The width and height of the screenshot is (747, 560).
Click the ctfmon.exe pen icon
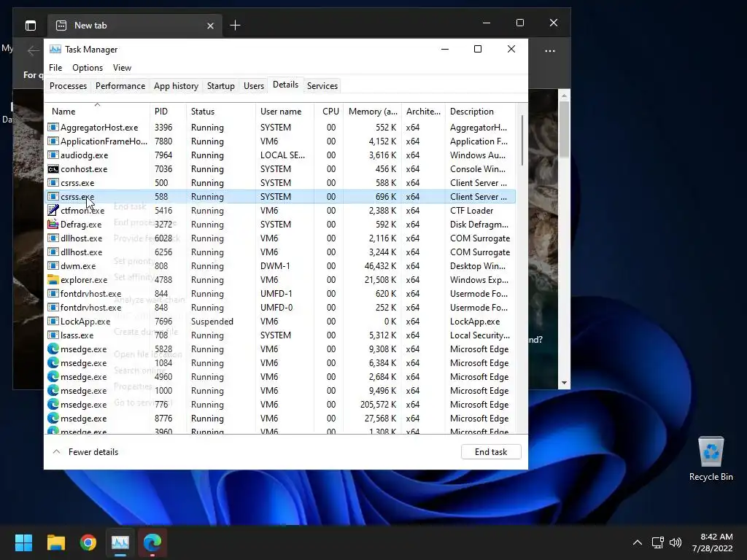tap(53, 211)
